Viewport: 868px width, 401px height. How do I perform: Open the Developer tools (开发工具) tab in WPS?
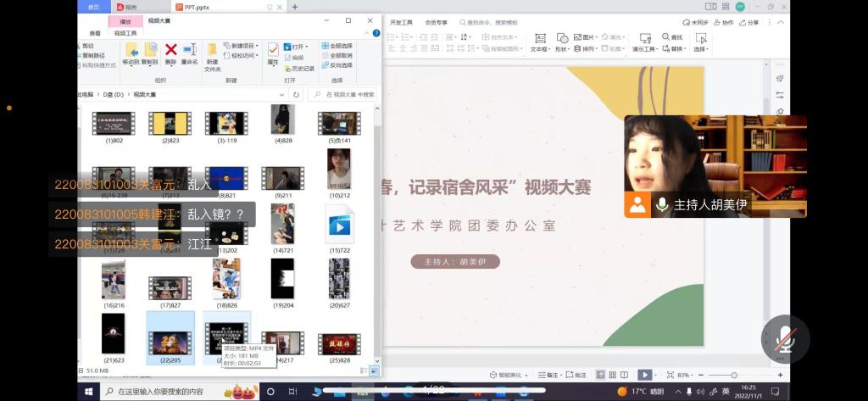click(x=401, y=23)
